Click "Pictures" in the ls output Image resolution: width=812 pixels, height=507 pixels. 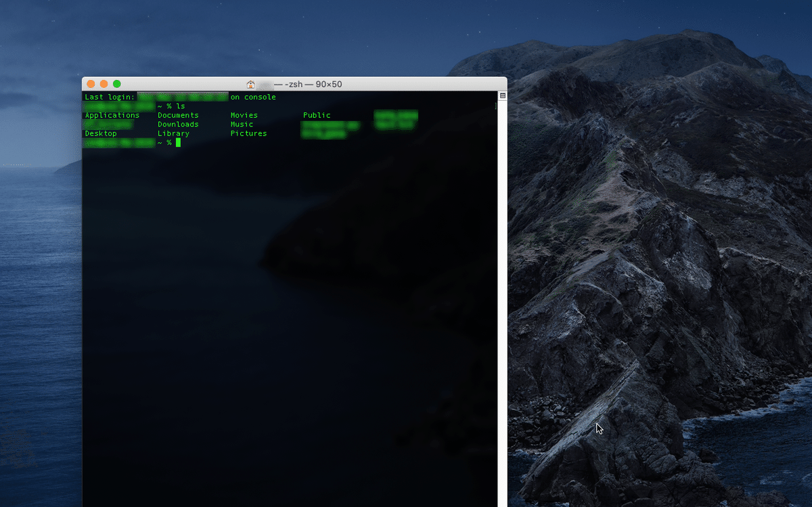coord(248,133)
